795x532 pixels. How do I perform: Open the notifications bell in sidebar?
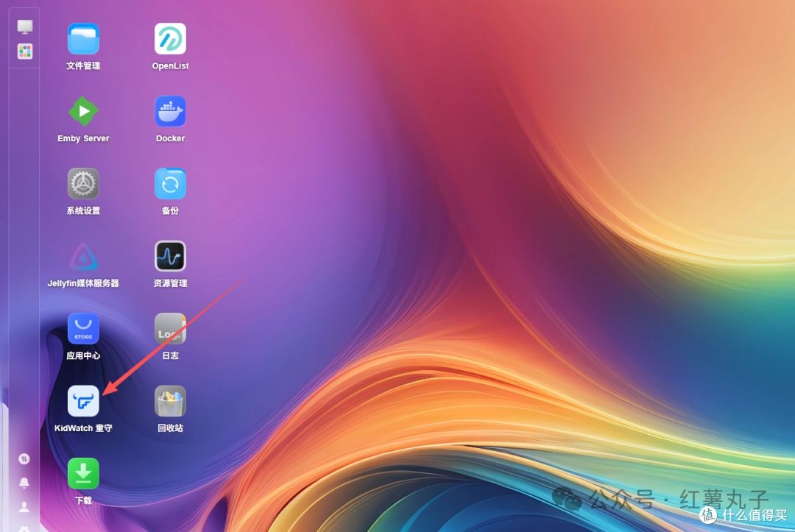(24, 483)
